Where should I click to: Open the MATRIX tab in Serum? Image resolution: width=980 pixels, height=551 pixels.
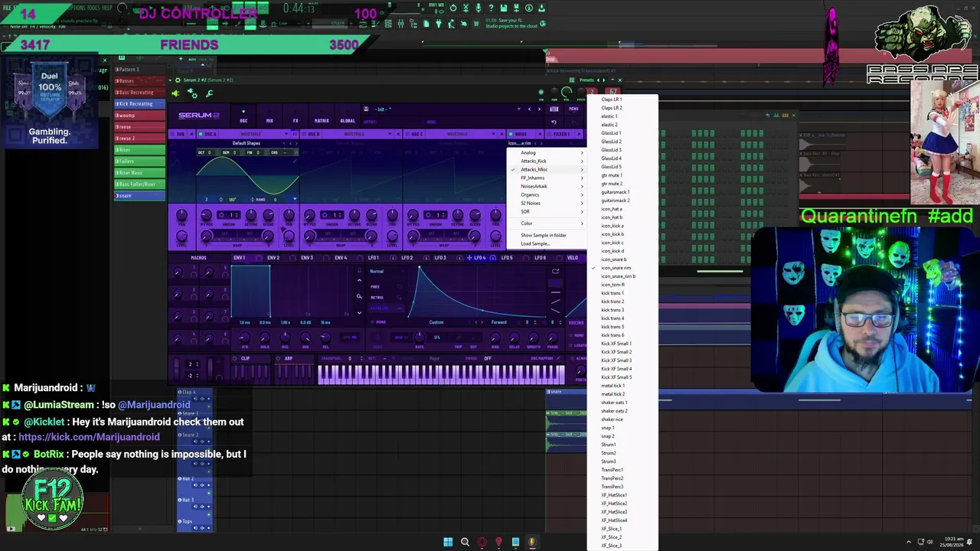coord(322,120)
